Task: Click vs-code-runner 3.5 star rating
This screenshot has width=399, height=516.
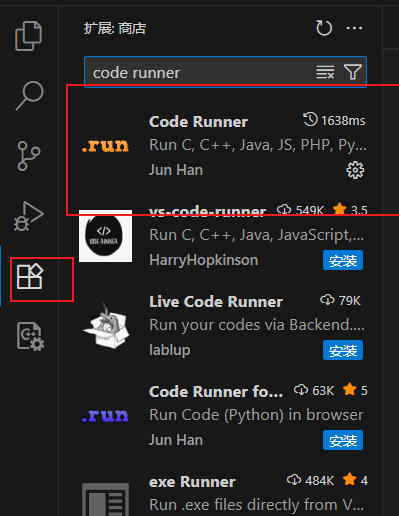Action: [350, 210]
